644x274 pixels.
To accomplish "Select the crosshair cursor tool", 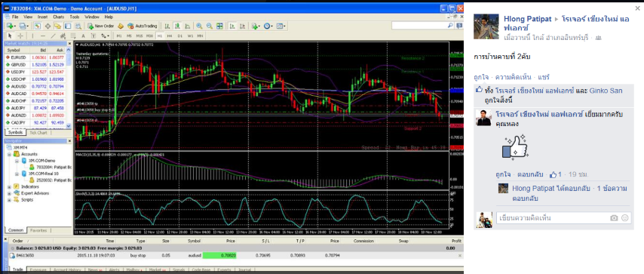I will [x=20, y=35].
